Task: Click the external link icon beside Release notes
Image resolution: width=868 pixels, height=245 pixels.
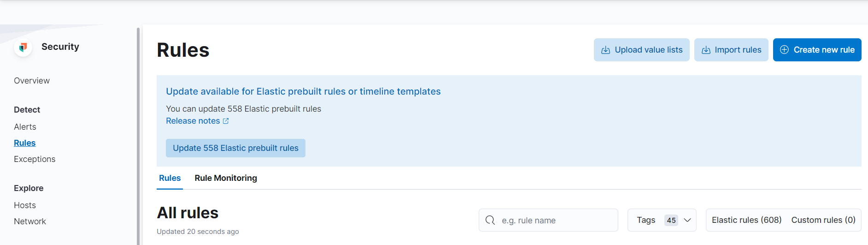Action: (x=226, y=121)
